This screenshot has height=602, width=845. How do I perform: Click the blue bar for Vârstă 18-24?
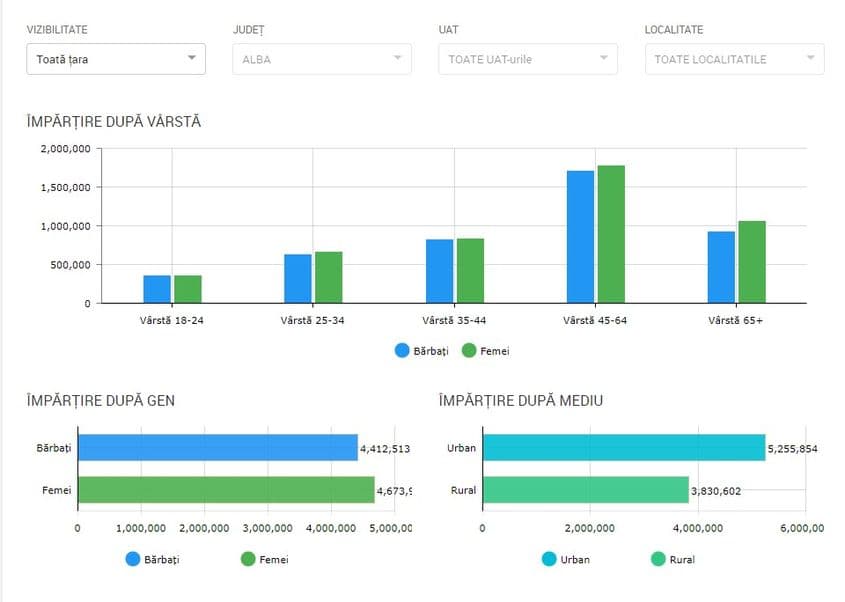click(157, 289)
